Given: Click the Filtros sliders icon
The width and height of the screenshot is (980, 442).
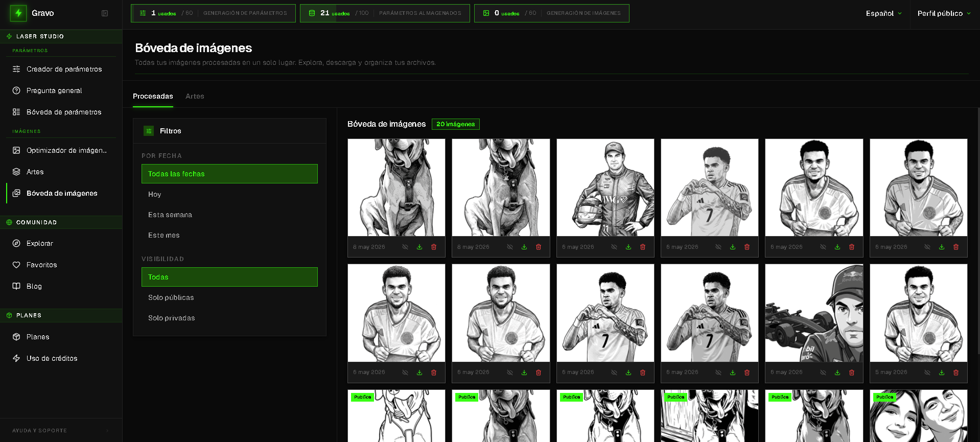Looking at the screenshot, I should pyautogui.click(x=149, y=131).
